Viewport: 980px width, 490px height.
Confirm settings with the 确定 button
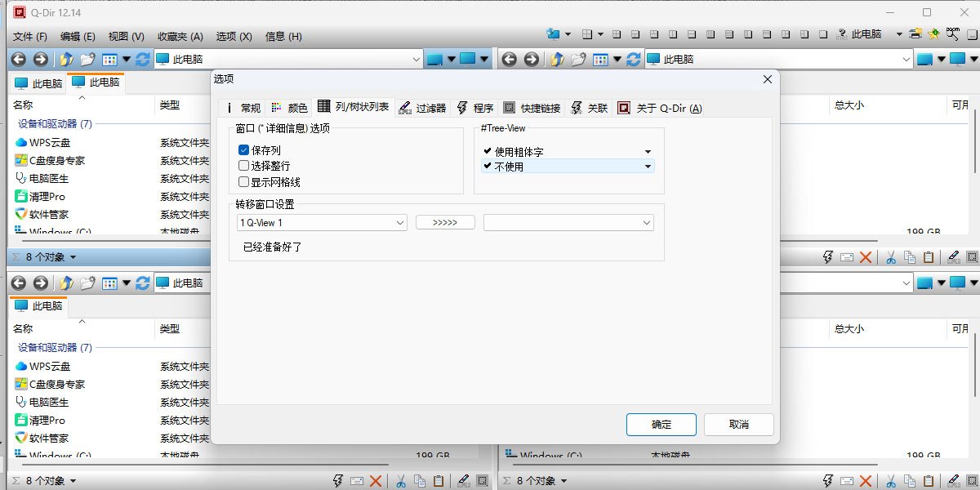(661, 425)
